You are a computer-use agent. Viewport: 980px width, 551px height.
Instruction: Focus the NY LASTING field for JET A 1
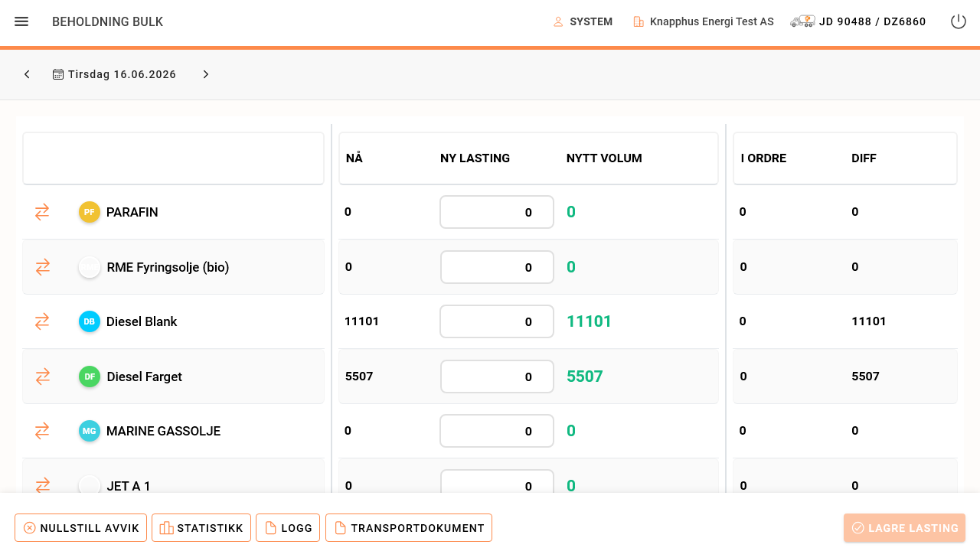click(x=497, y=482)
